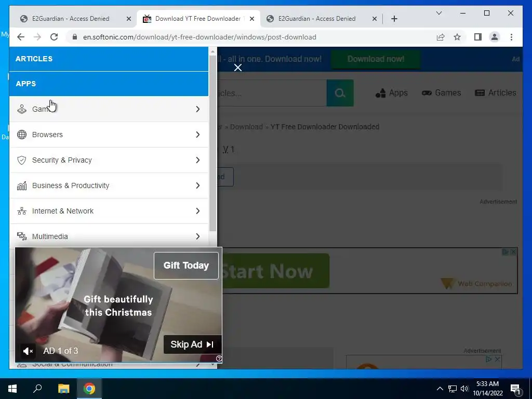Expand the Security & Privacy chevron
This screenshot has width=532, height=399.
pyautogui.click(x=198, y=160)
